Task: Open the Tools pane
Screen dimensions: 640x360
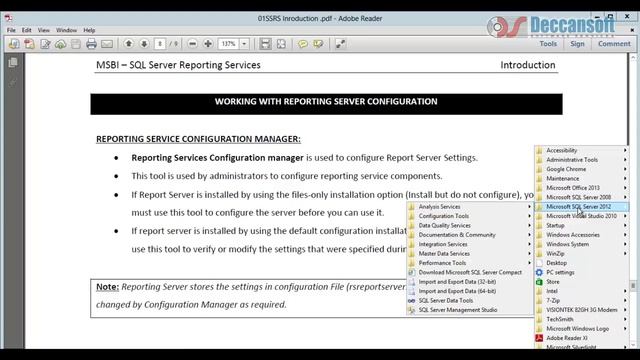Action: (548, 44)
